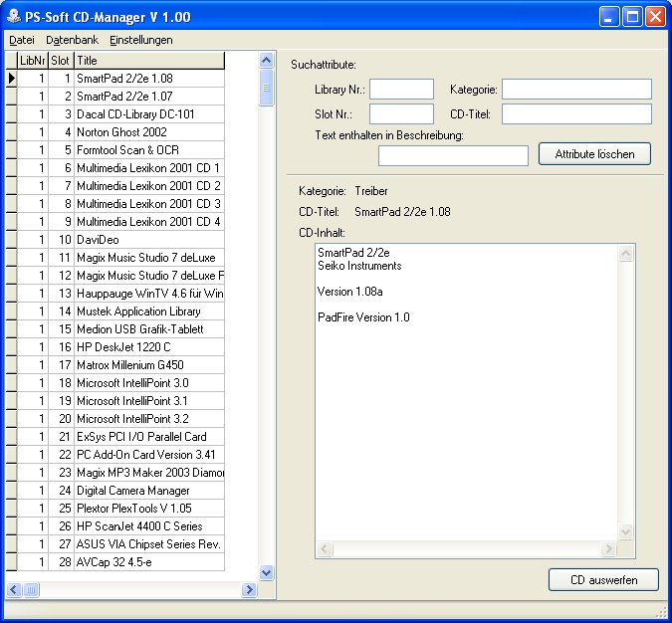
Task: Click the Title column header
Action: click(x=149, y=61)
